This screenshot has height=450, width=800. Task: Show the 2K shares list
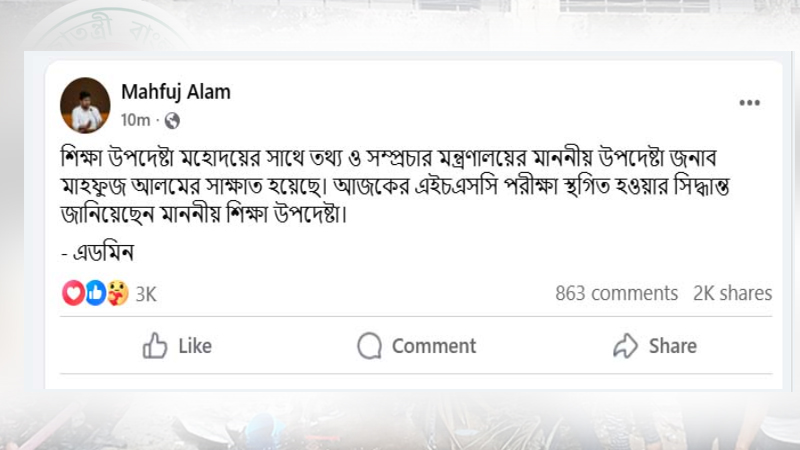pos(732,293)
